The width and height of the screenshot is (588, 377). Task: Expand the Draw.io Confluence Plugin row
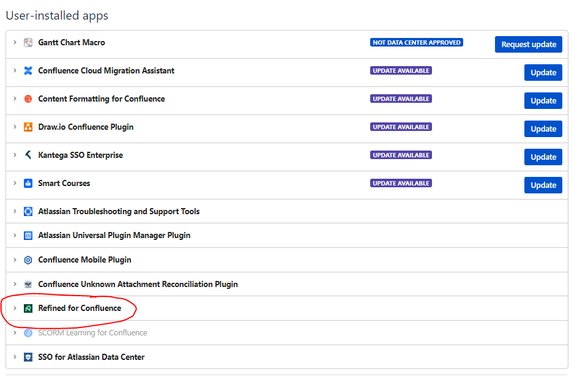point(15,127)
